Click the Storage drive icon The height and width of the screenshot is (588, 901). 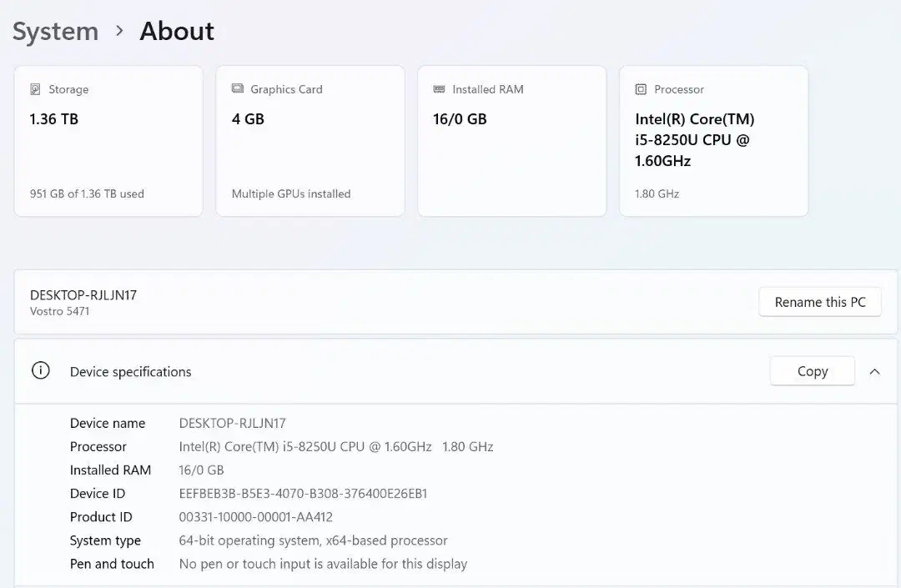coord(35,89)
